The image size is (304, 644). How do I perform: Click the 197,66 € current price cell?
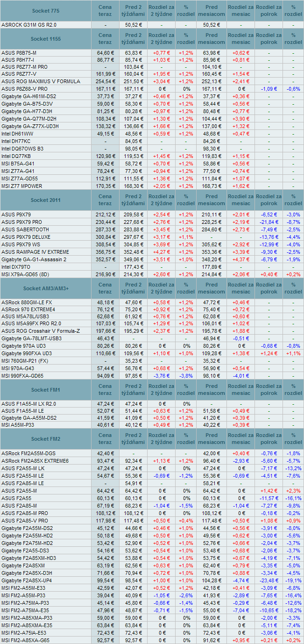[x=105, y=330]
